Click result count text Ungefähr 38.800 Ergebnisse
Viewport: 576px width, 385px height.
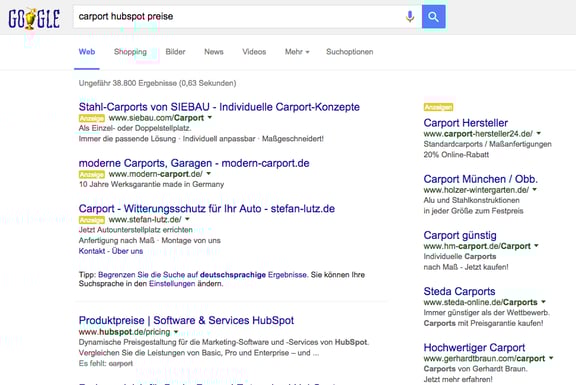pos(157,83)
